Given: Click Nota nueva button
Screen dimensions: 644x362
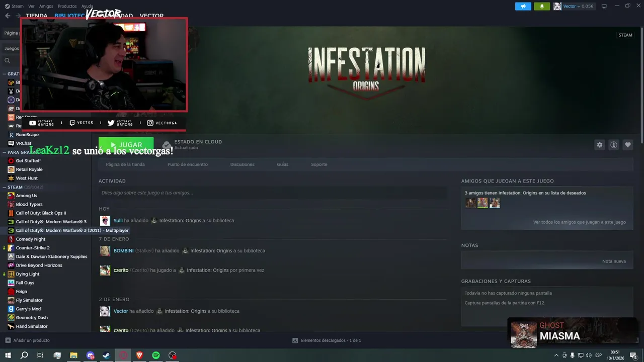Looking at the screenshot, I should (614, 261).
